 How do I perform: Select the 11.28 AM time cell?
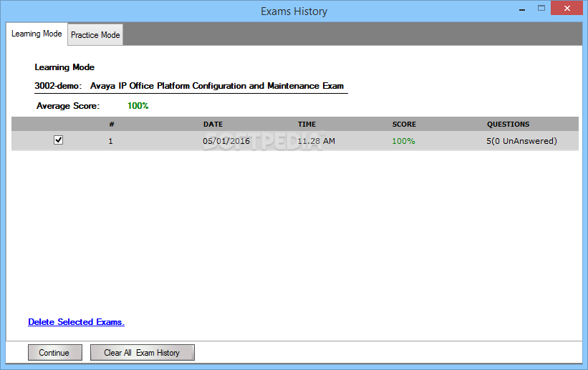tap(316, 141)
